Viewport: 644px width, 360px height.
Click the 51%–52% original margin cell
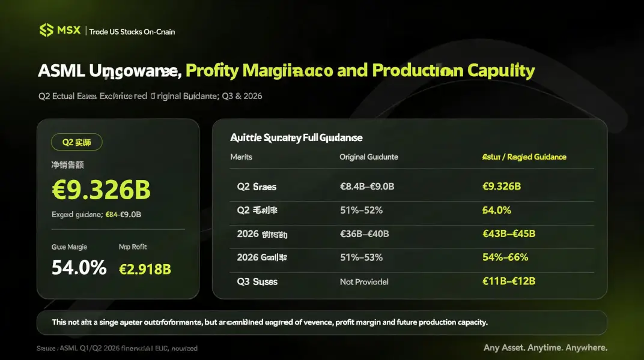coord(361,211)
